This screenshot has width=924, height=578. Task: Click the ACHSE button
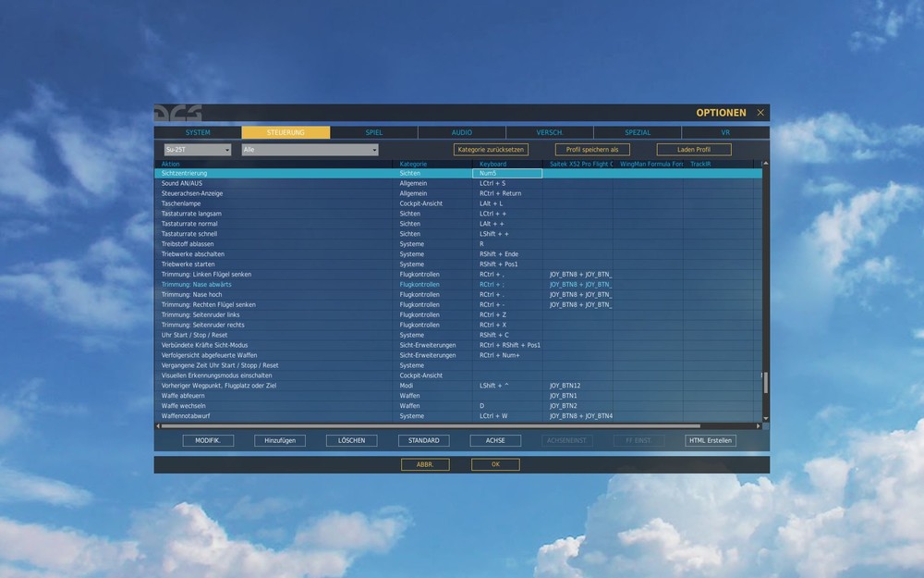click(495, 440)
